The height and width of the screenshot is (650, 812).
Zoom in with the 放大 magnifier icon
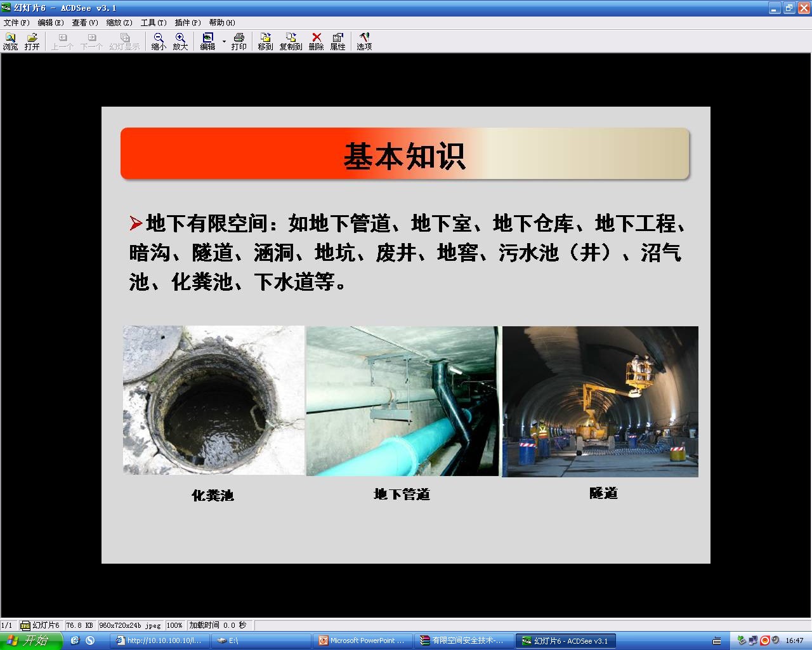[180, 41]
